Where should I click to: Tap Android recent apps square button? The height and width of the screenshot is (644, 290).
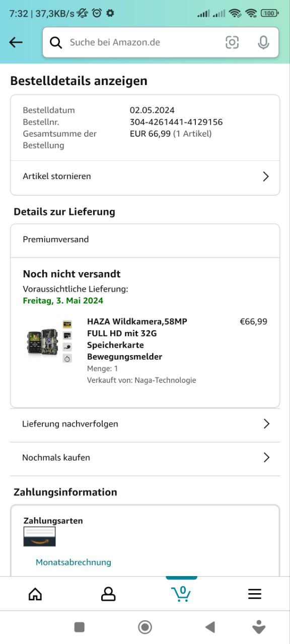(x=79, y=627)
